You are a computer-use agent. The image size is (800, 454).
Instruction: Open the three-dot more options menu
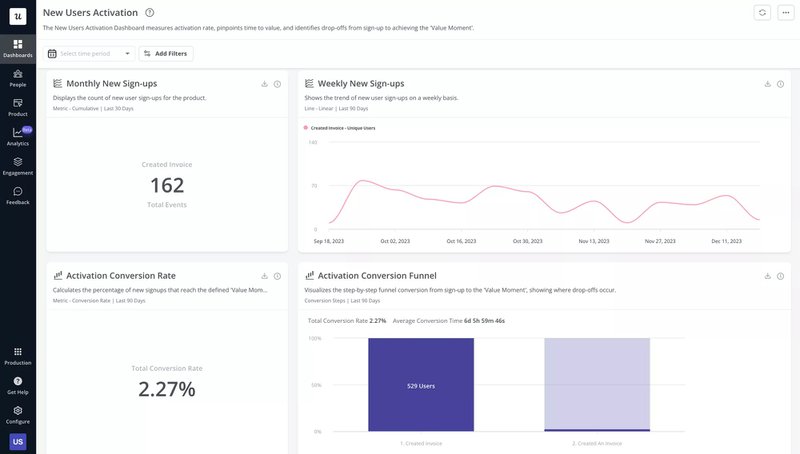pyautogui.click(x=785, y=12)
